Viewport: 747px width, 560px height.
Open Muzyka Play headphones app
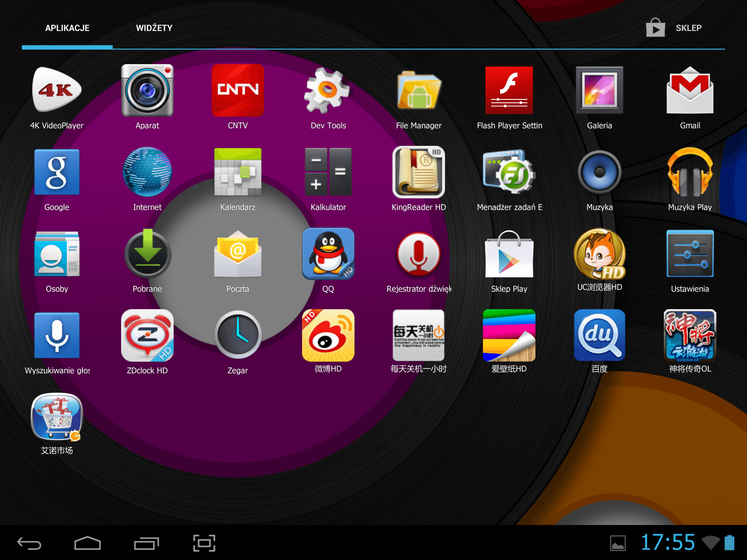[x=690, y=172]
